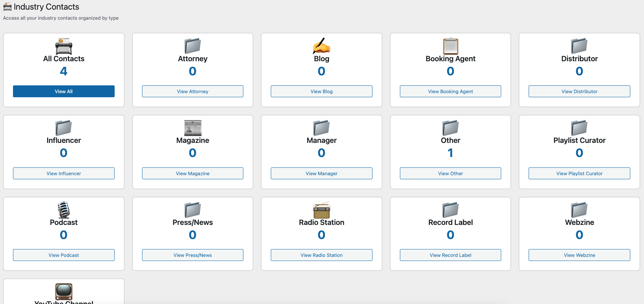Click the Playlist Curator folder icon
This screenshot has height=304, width=644.
click(579, 128)
